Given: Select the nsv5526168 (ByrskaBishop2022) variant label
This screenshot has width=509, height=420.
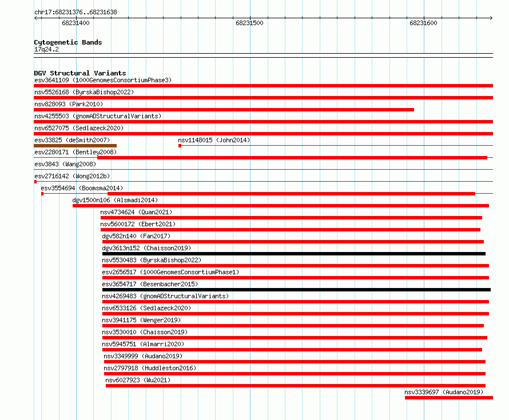Looking at the screenshot, I should tap(84, 92).
